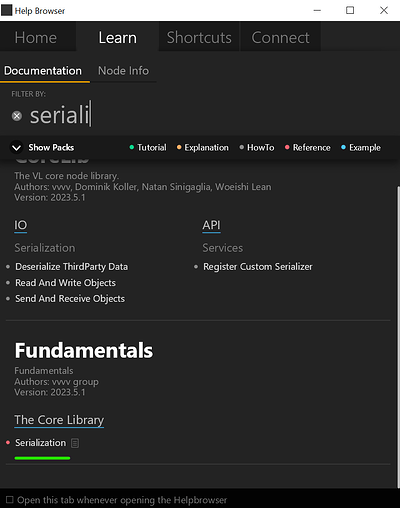This screenshot has width=400, height=508.
Task: Open Deserialize ThirdParty Data help entry
Action: click(x=72, y=267)
